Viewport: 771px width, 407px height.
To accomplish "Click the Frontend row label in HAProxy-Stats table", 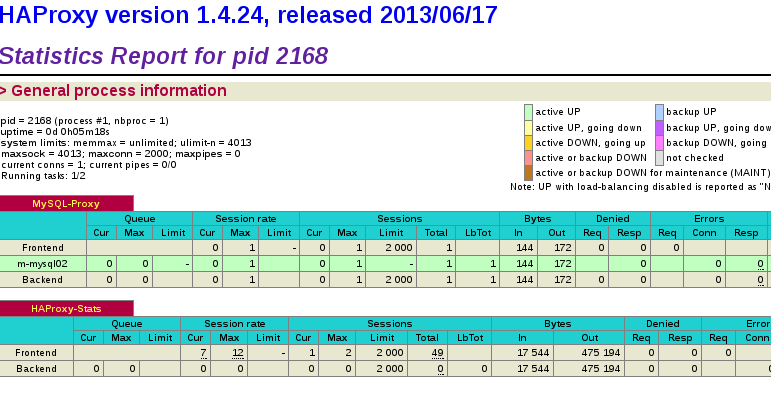I will coord(36,353).
